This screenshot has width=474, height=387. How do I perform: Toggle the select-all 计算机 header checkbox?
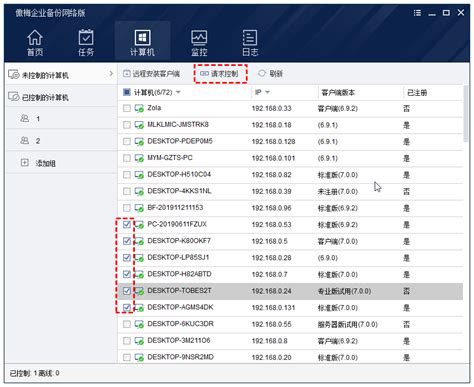coord(127,92)
